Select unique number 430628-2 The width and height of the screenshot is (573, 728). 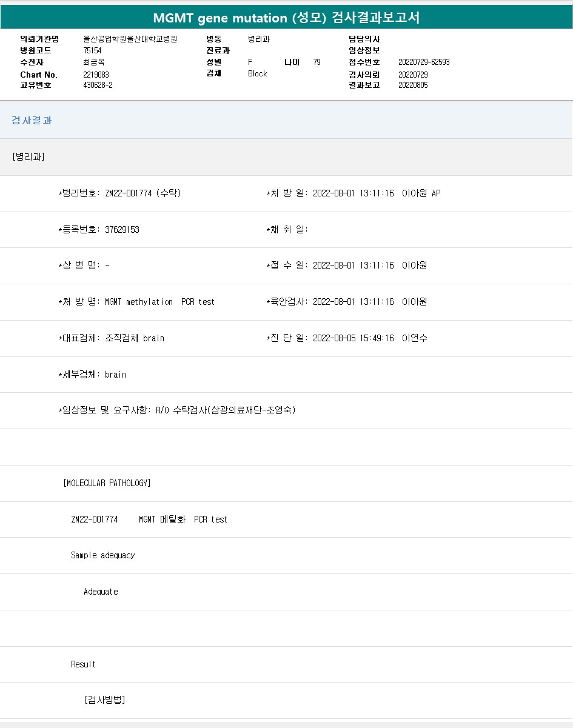coord(98,85)
